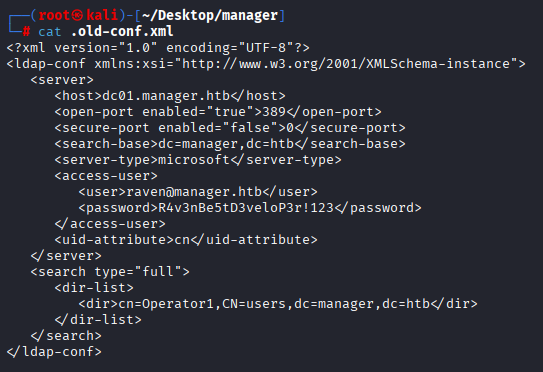Click the .old-conf.xml filename in the command
This screenshot has width=543, height=372.
(x=122, y=32)
